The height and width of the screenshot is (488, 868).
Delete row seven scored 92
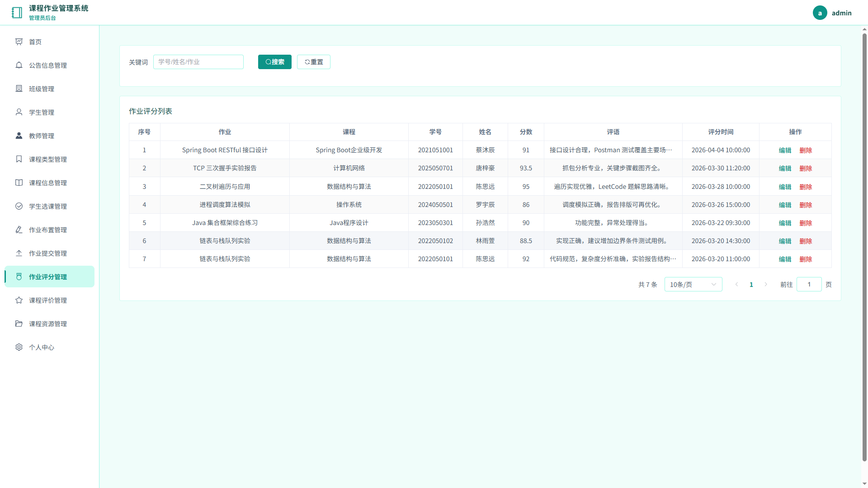(x=806, y=259)
